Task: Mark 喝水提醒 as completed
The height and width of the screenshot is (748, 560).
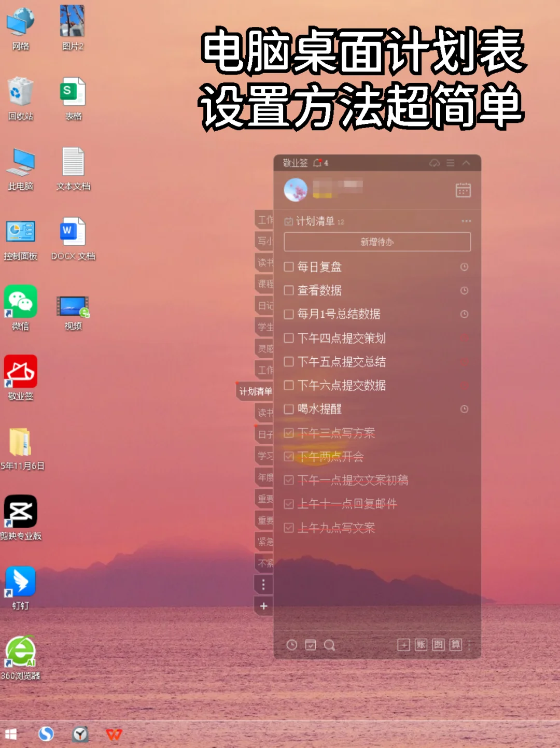Action: click(289, 409)
